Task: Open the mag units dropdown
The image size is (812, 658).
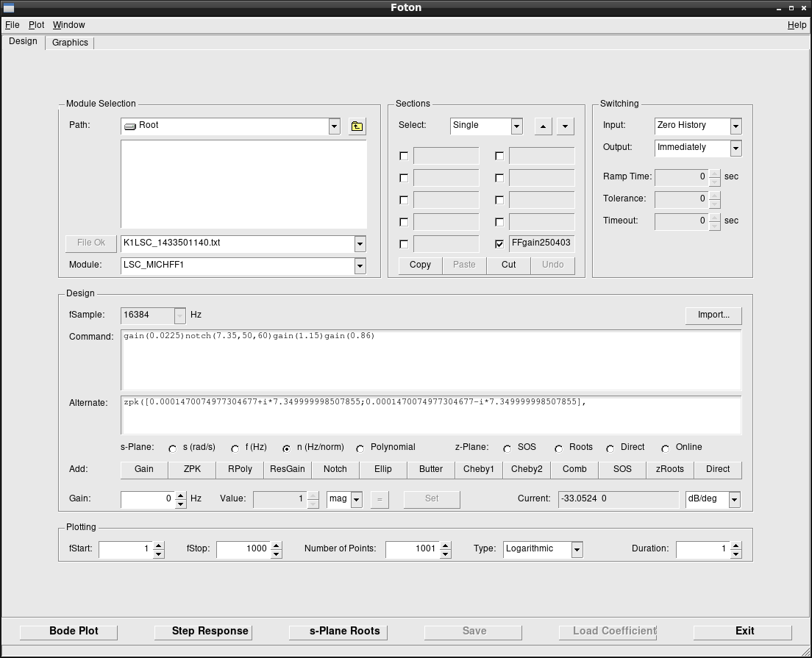Action: [356, 500]
